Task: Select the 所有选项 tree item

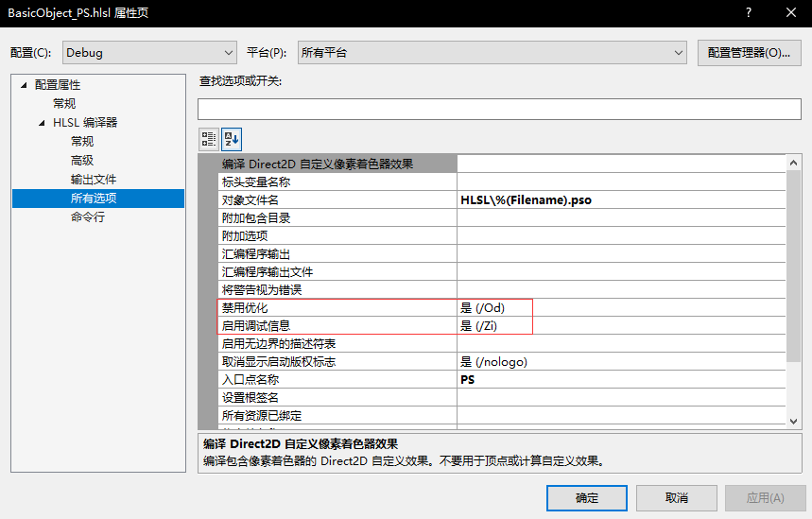Action: point(98,199)
